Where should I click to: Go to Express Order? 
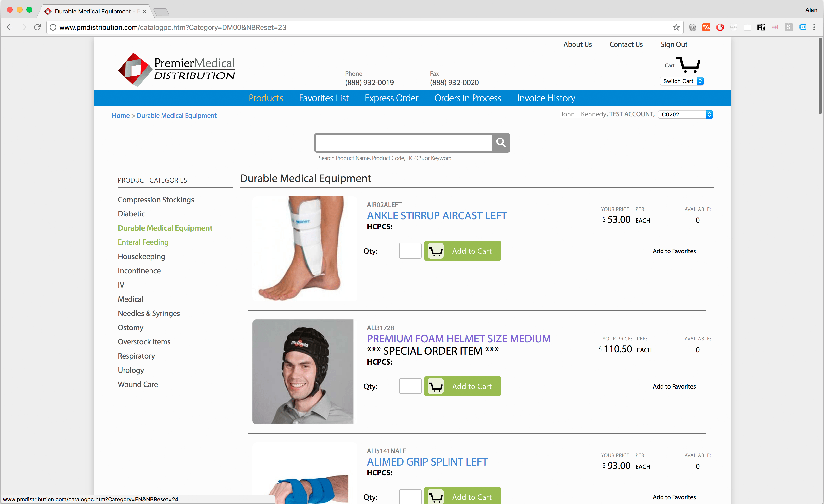pyautogui.click(x=391, y=98)
